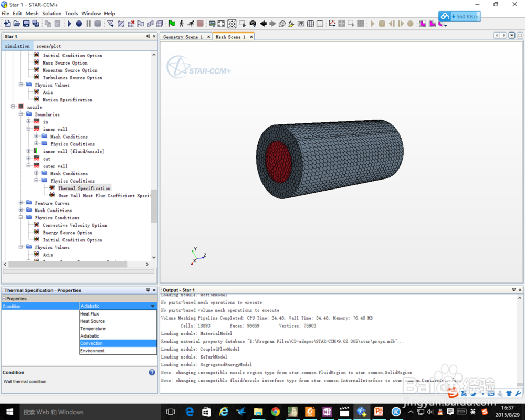This screenshot has height=420, width=525.
Task: Select the Energy Source Option node
Action: click(x=67, y=233)
